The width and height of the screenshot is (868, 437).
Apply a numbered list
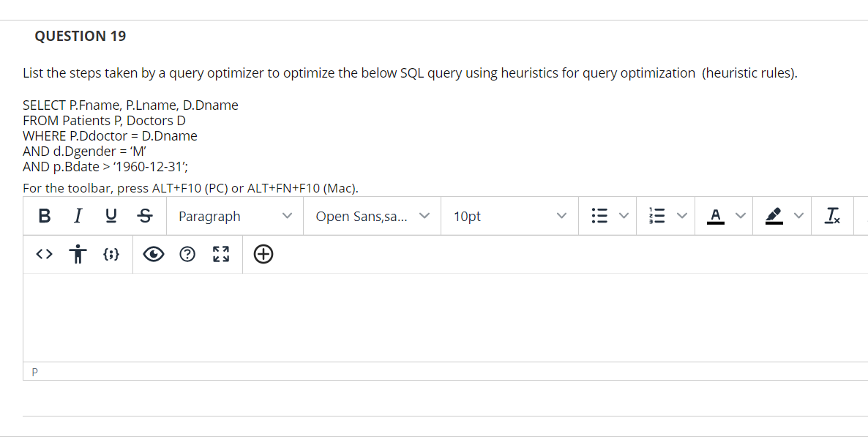(x=656, y=215)
